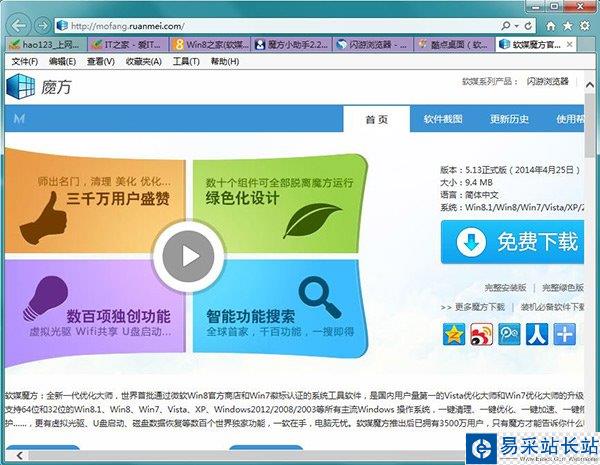Share via the Tencent Weibo icon
The width and height of the screenshot is (600, 465).
(x=509, y=334)
